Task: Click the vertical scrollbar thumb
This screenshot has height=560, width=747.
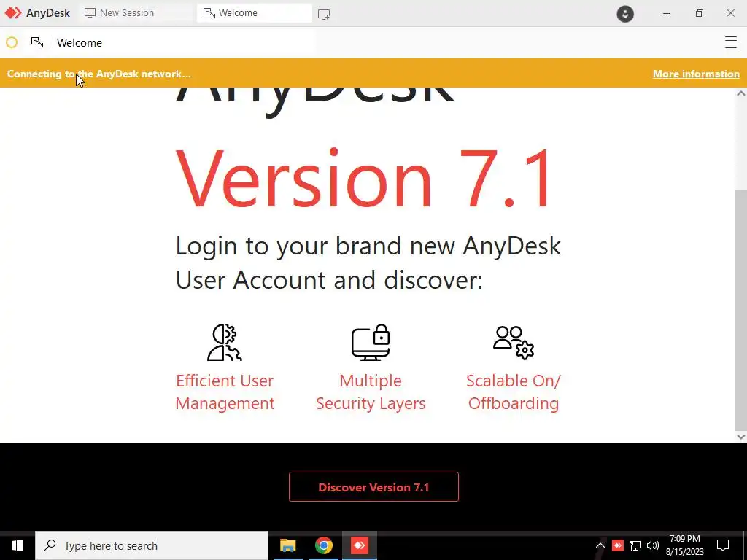Action: pos(741,309)
